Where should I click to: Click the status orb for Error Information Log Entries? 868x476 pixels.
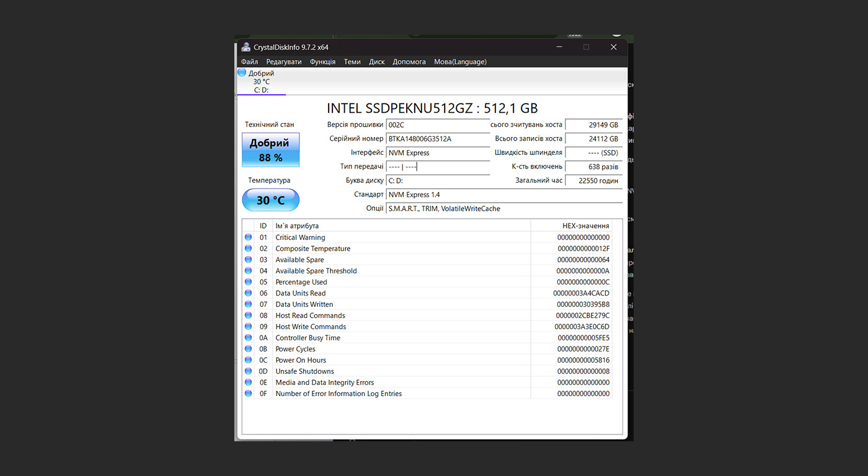[248, 394]
